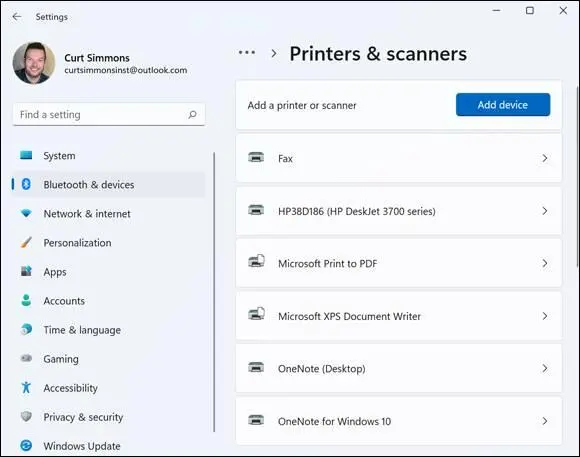Open OneNote (Desktop) printer entry
This screenshot has width=580, height=457.
398,369
